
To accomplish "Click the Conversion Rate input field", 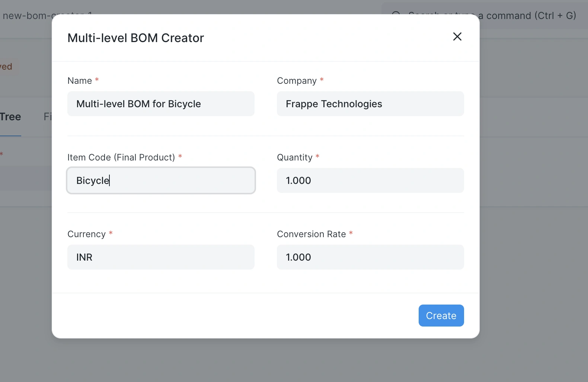I will 370,257.
